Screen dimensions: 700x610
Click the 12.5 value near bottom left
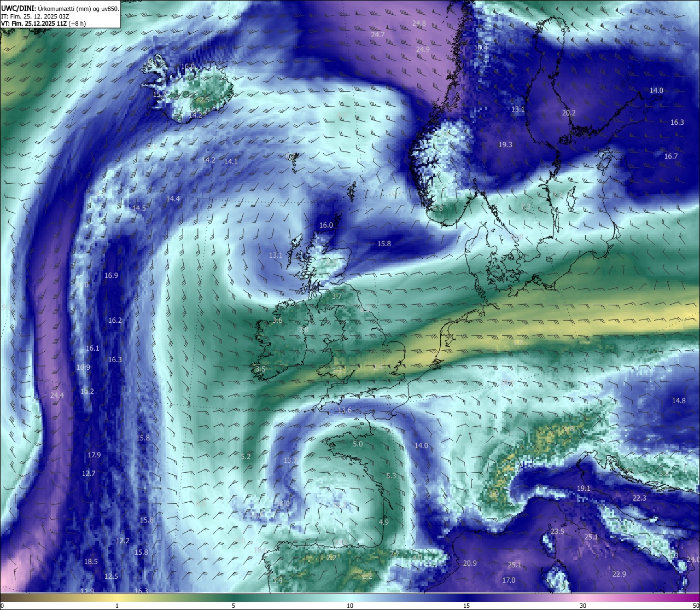coord(111,577)
